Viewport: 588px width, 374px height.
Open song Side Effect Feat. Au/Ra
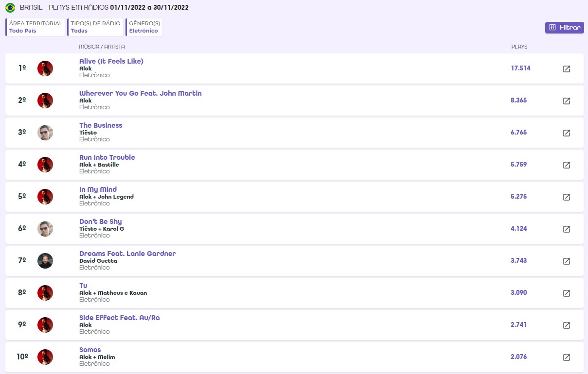(x=120, y=318)
